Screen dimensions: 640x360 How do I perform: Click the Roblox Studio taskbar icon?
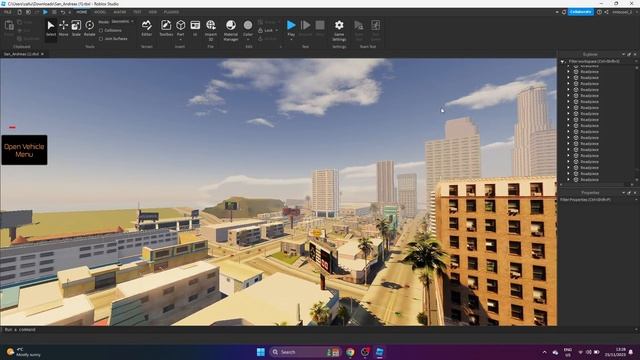379,352
